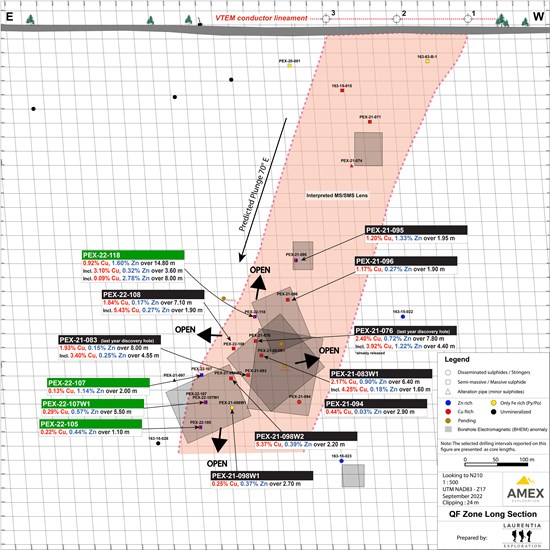Viewport: 550px width, 550px height.
Task: Click the blue dot marker 163-16-022
Action: tap(403, 317)
